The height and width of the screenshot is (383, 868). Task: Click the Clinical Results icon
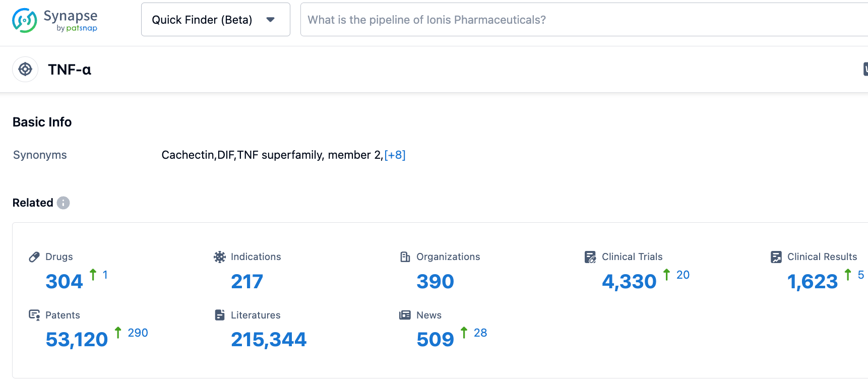776,257
